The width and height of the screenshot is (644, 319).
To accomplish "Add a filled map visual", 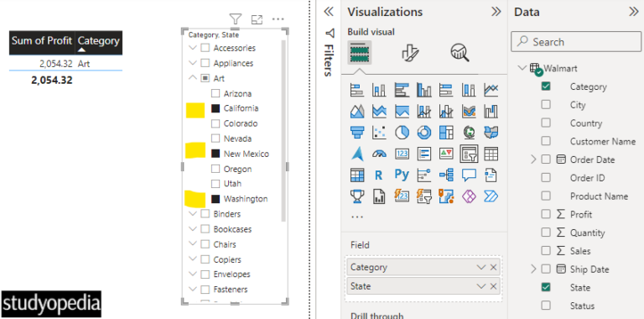I will coord(491,133).
